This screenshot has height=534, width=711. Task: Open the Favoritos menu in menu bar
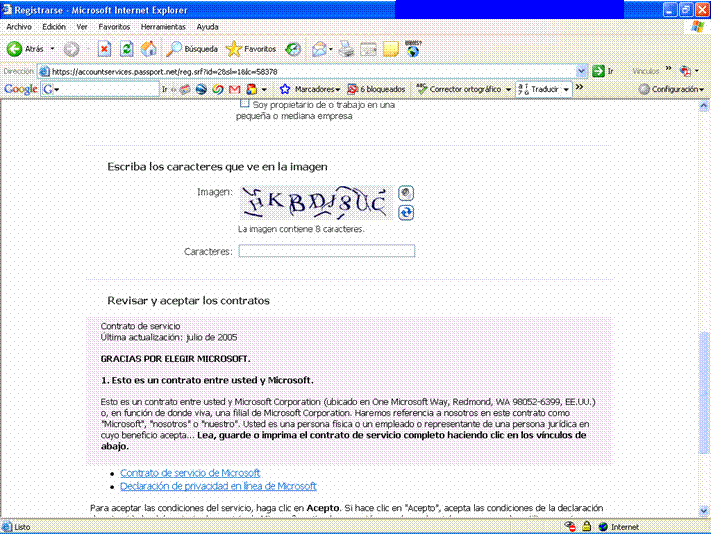[x=114, y=26]
